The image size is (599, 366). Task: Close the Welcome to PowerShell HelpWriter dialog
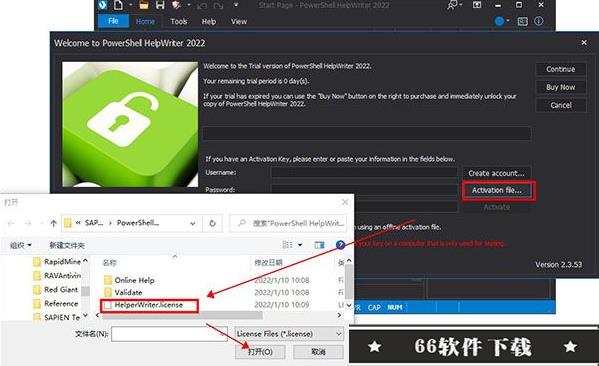pos(584,43)
